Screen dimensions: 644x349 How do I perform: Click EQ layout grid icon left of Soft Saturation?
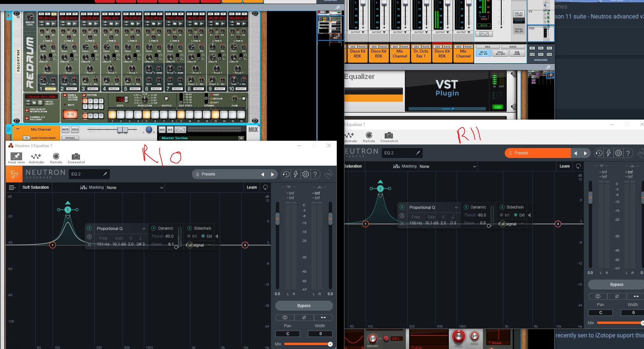point(12,187)
